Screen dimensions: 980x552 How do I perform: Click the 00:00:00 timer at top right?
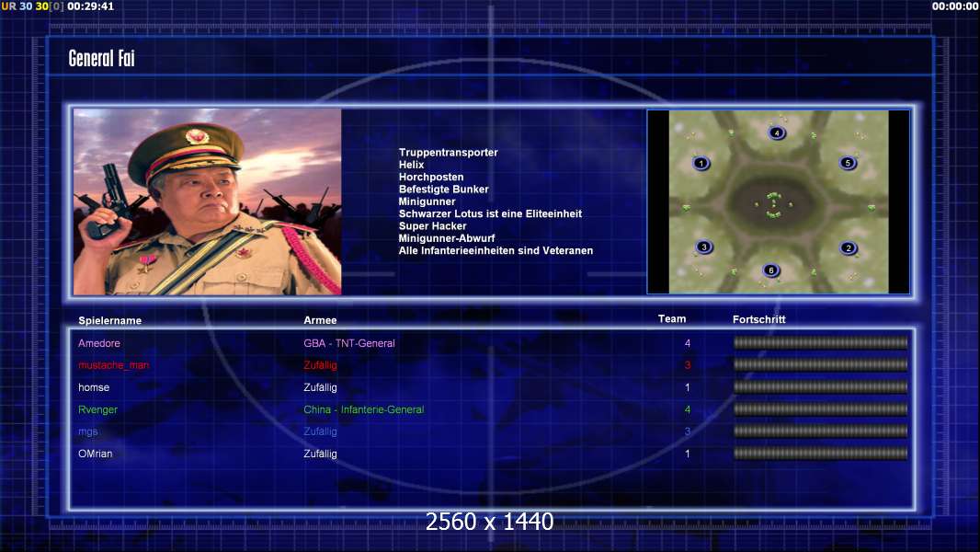(x=955, y=6)
